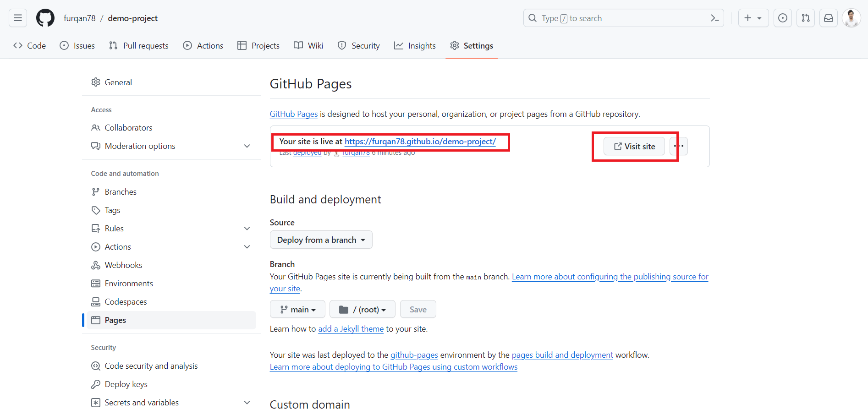Expand the Rules section chevron

247,228
